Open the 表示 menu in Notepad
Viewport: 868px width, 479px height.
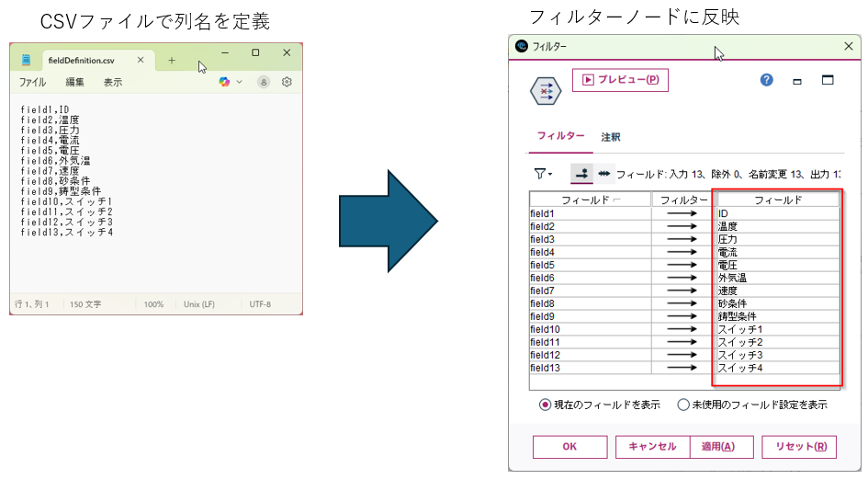[113, 82]
